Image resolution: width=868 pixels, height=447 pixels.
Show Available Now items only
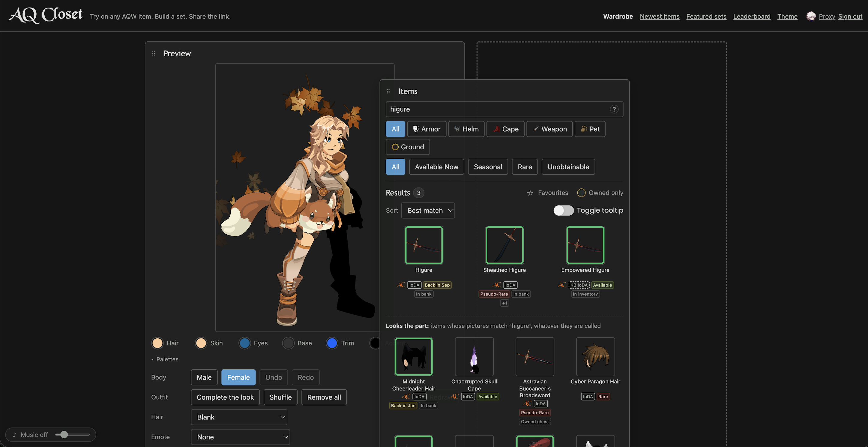[x=436, y=167]
